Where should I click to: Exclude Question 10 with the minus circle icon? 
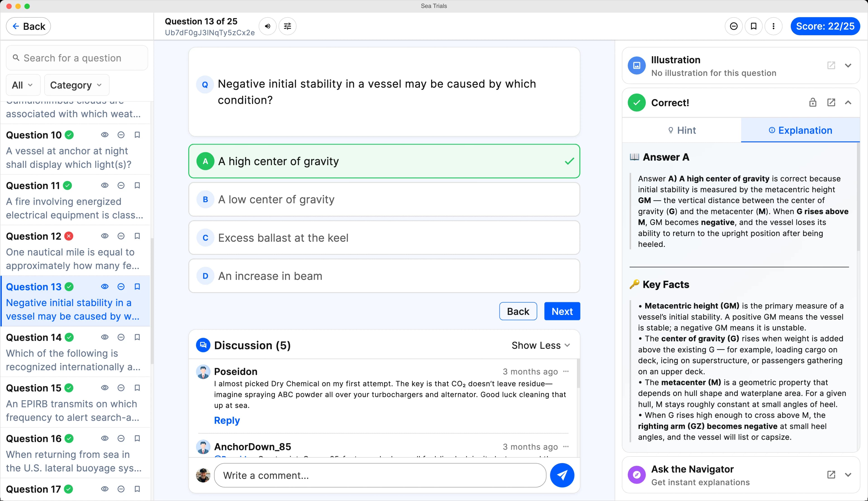click(121, 135)
